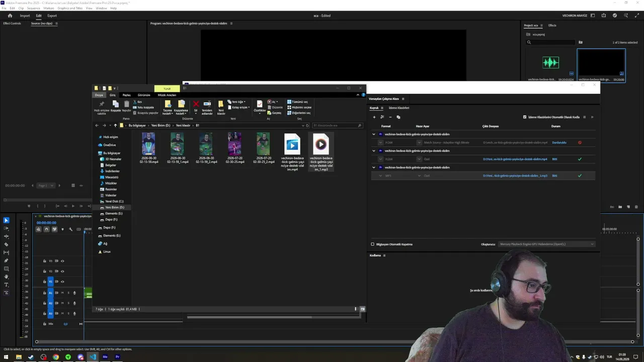This screenshot has width=644, height=362.
Task: Add source in Media Encoder queue
Action: [374, 117]
